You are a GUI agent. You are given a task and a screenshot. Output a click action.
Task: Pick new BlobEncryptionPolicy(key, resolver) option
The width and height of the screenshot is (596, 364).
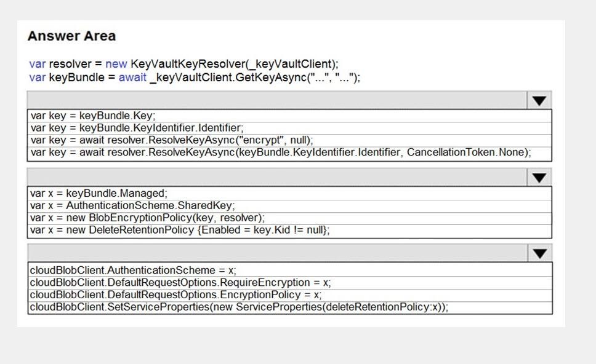[x=289, y=218]
